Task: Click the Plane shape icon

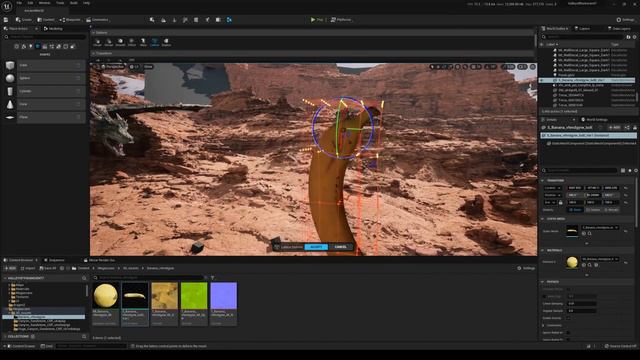Action: click(x=10, y=117)
